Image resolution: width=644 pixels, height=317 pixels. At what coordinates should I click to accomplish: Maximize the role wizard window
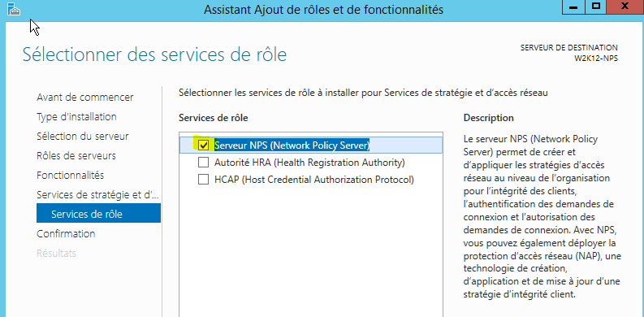(596, 7)
